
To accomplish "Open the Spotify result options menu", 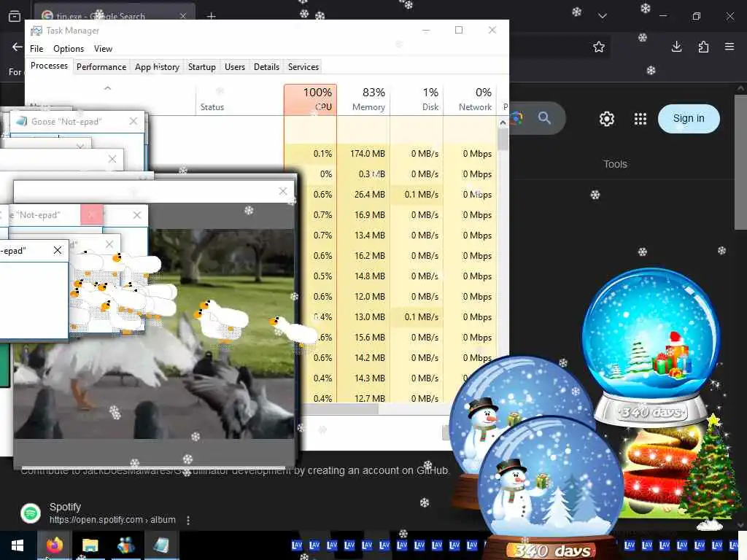I will click(x=188, y=520).
